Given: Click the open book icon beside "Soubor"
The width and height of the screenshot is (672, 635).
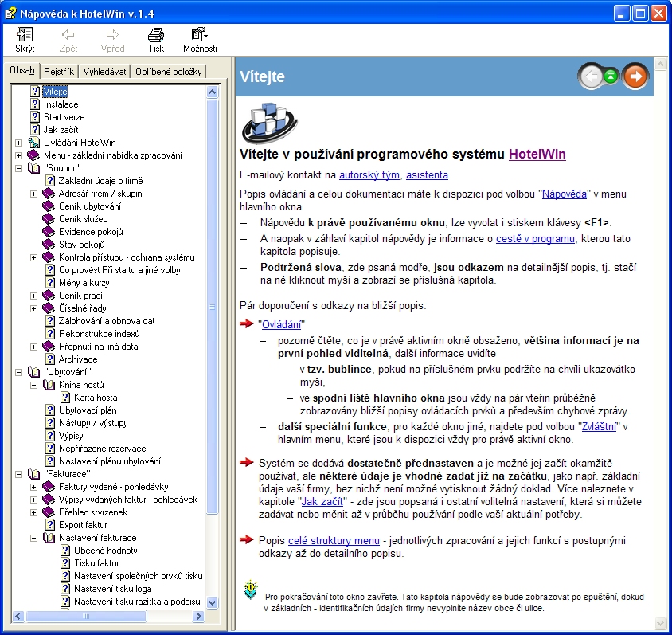Looking at the screenshot, I should pyautogui.click(x=34, y=168).
